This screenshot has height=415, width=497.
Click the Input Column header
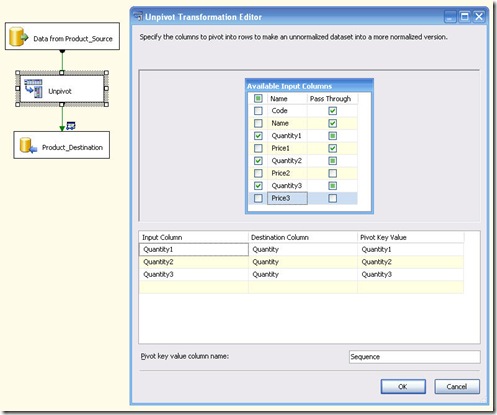point(194,237)
